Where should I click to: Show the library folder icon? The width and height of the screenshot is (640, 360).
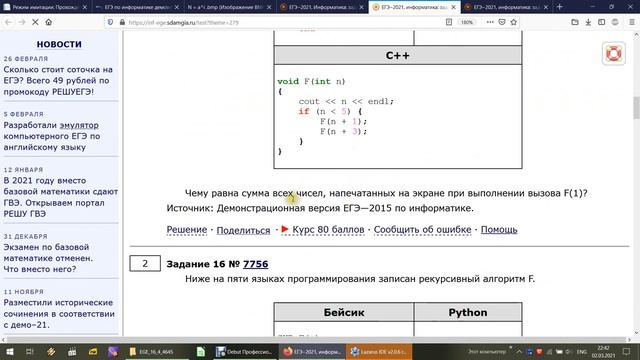[x=575, y=22]
